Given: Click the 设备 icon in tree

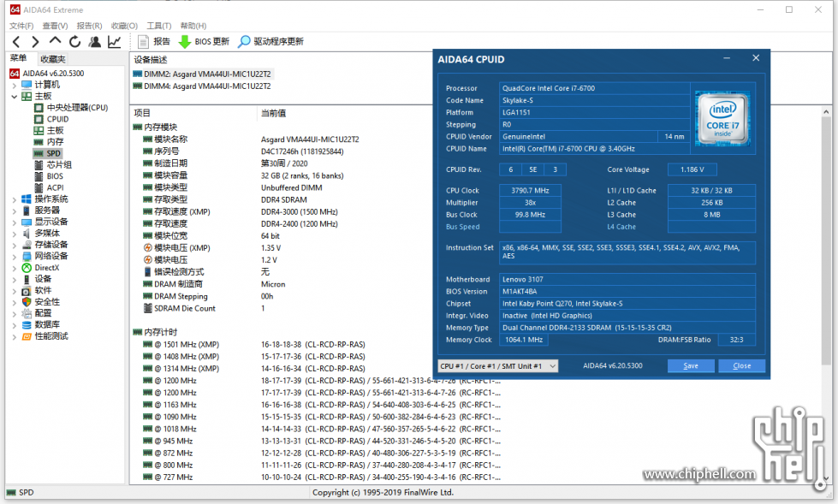Looking at the screenshot, I should coord(27,279).
